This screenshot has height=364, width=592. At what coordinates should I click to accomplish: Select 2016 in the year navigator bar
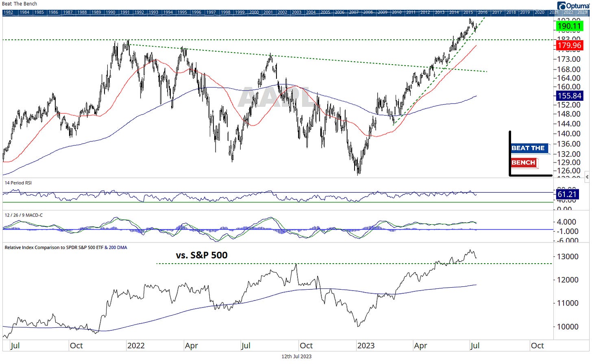pyautogui.click(x=483, y=12)
